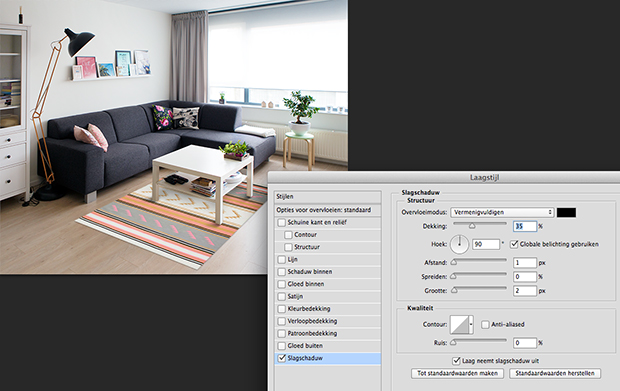Click the Grootte slider handle
620x391 pixels.
(454, 291)
